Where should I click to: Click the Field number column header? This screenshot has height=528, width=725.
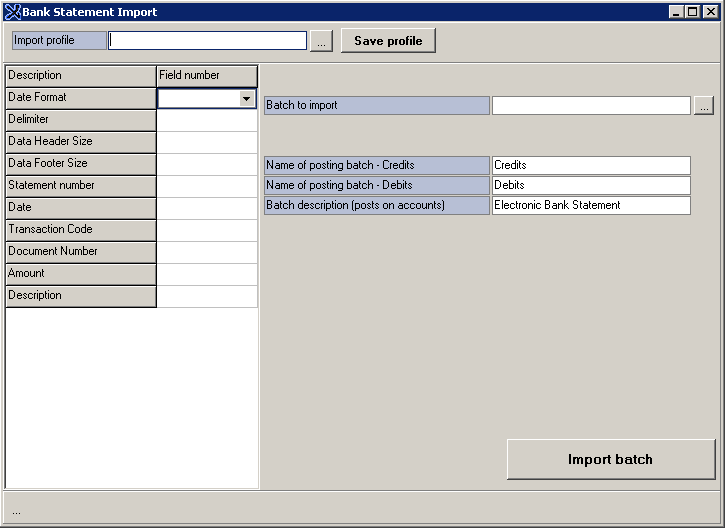tap(207, 76)
